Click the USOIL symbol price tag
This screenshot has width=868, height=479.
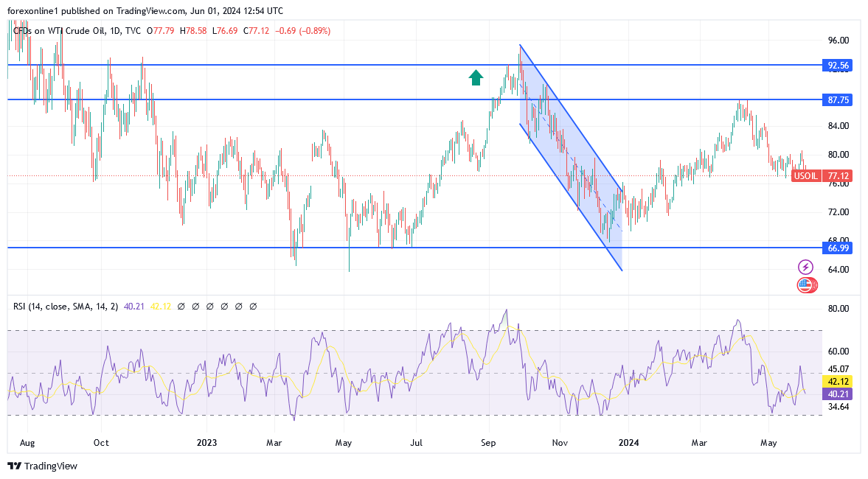click(x=805, y=177)
